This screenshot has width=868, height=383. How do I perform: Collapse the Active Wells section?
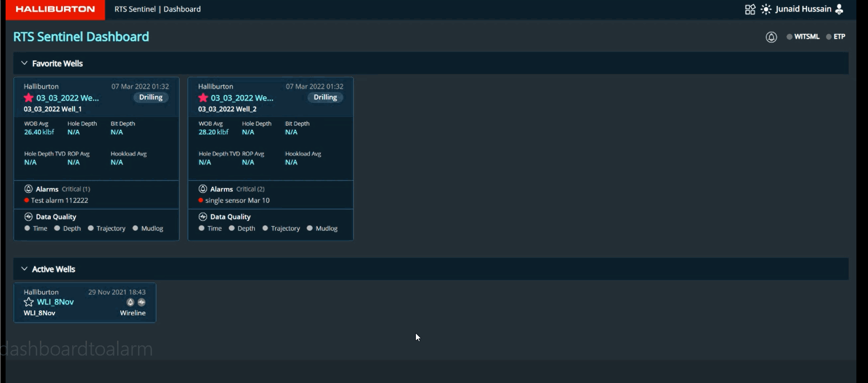click(x=24, y=269)
